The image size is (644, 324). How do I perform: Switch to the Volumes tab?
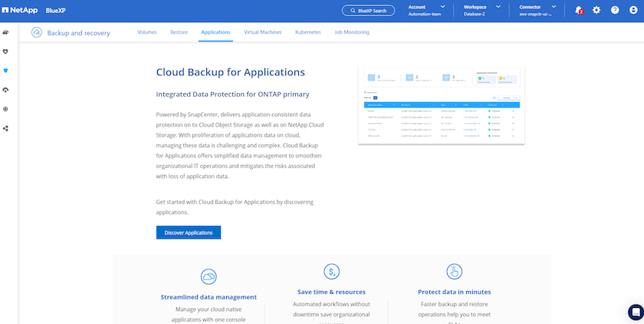point(146,33)
